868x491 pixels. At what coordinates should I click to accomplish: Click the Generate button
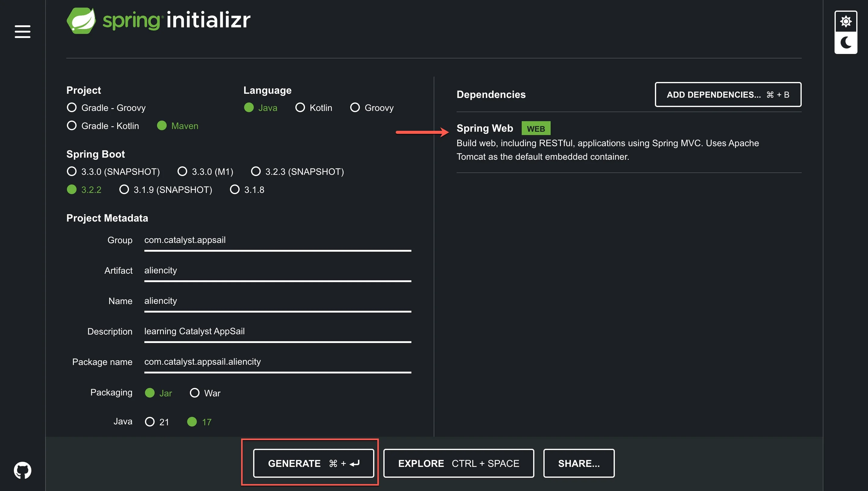tap(313, 463)
